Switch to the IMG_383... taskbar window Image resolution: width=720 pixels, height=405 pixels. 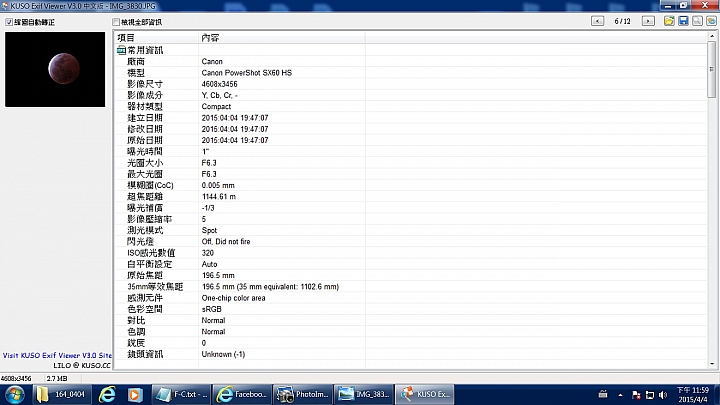[364, 394]
